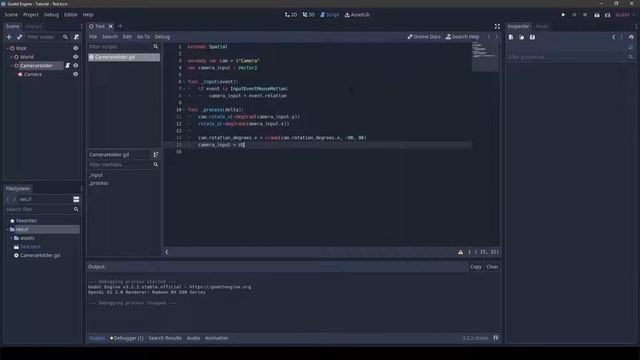Viewport: 640px width, 360px height.
Task: Pause the running scene
Action: coord(574,15)
